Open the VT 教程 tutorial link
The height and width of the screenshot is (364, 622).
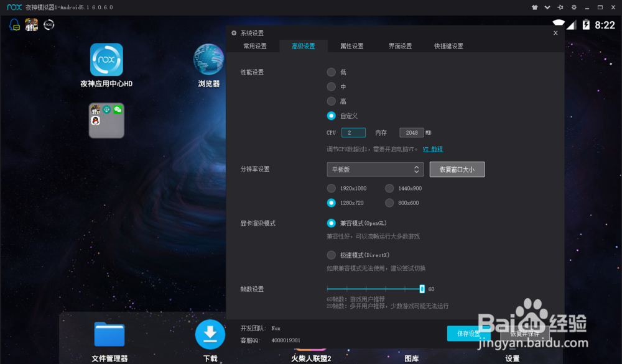433,148
